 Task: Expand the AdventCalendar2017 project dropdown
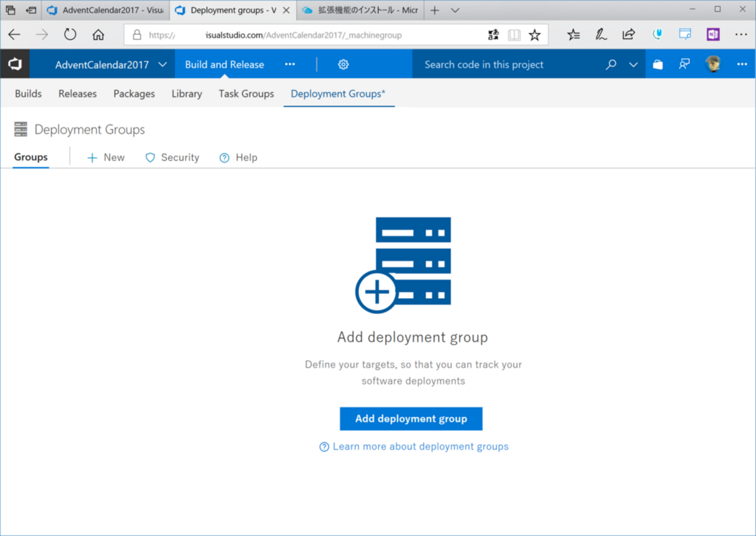pos(162,65)
